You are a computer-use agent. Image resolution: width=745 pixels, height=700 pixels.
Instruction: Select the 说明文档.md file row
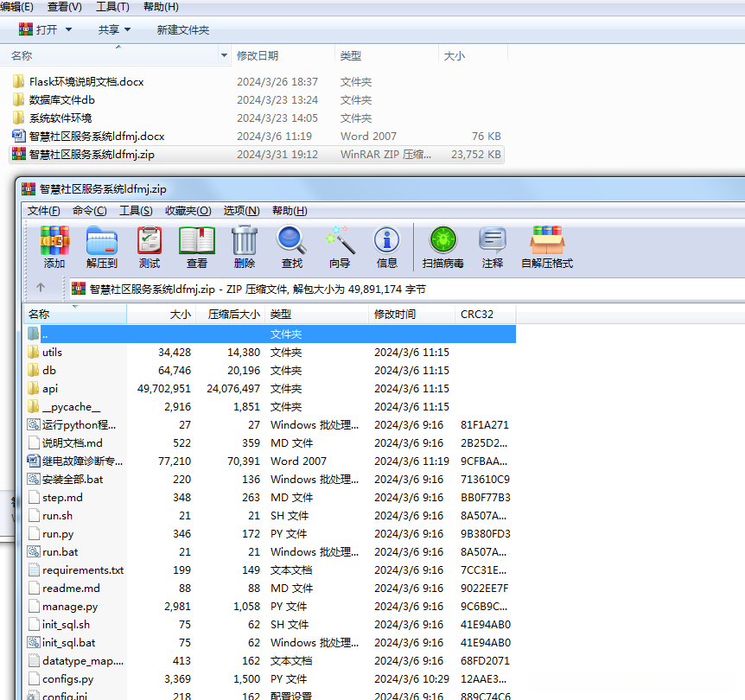271,443
